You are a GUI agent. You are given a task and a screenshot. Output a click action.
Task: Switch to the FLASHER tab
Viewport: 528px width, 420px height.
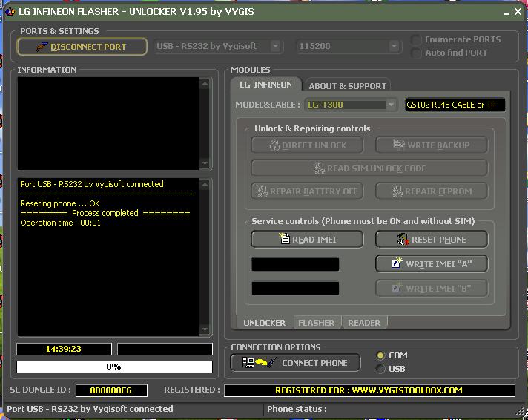point(317,323)
